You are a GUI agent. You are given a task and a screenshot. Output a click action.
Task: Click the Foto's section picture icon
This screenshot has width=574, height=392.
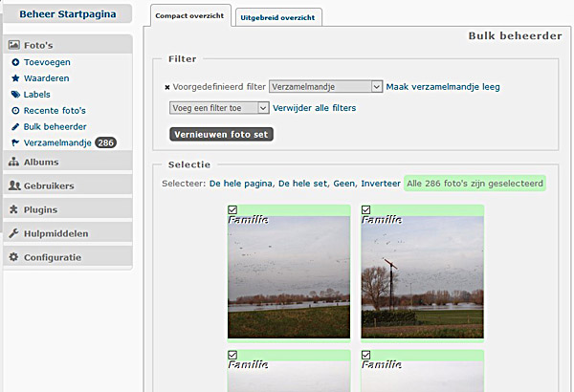tap(14, 45)
